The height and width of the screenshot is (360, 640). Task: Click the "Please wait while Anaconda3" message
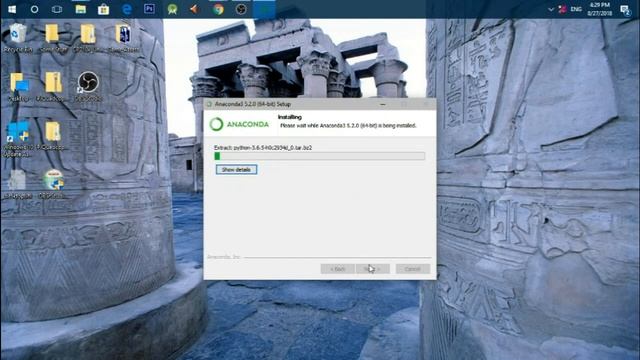(x=348, y=126)
